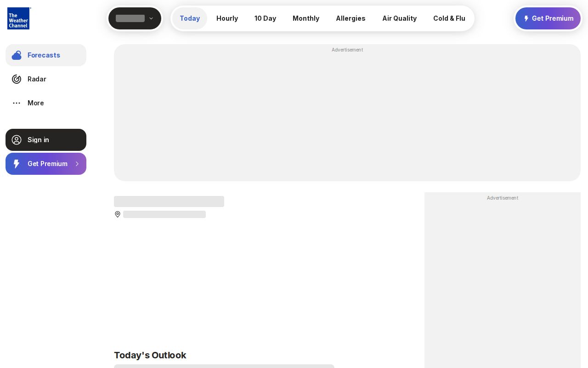Click the location pin icon

click(118, 214)
